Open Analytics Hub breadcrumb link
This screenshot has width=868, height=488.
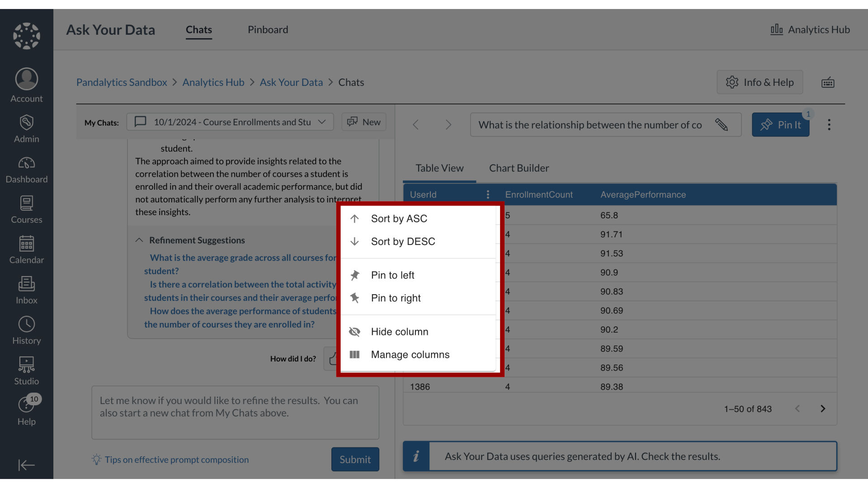[x=213, y=82]
